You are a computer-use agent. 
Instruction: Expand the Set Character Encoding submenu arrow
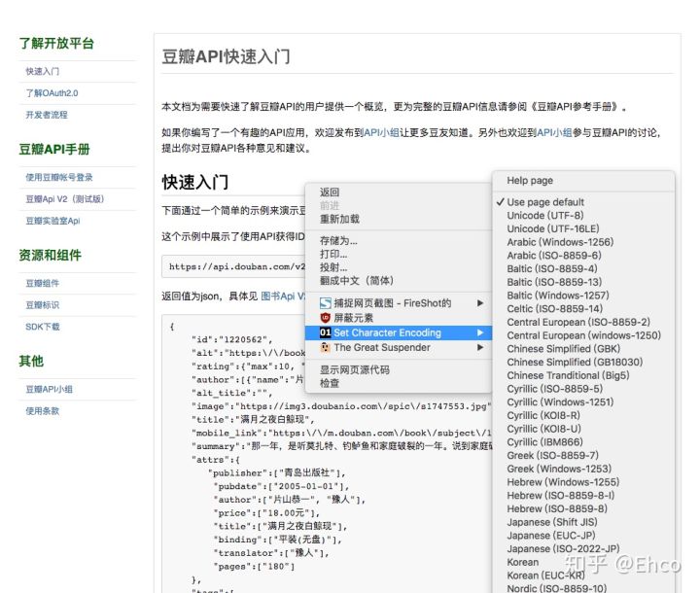pyautogui.click(x=480, y=332)
